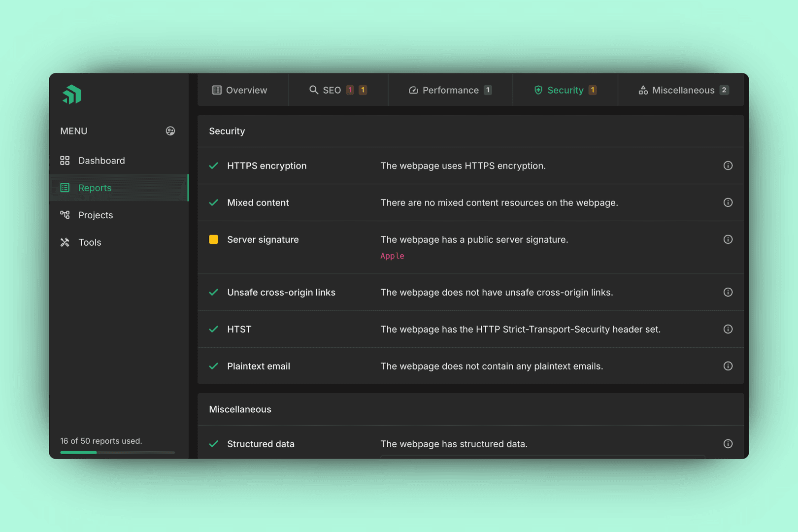Click the reports used progress bar
Viewport: 798px width, 532px height.
[x=117, y=452]
